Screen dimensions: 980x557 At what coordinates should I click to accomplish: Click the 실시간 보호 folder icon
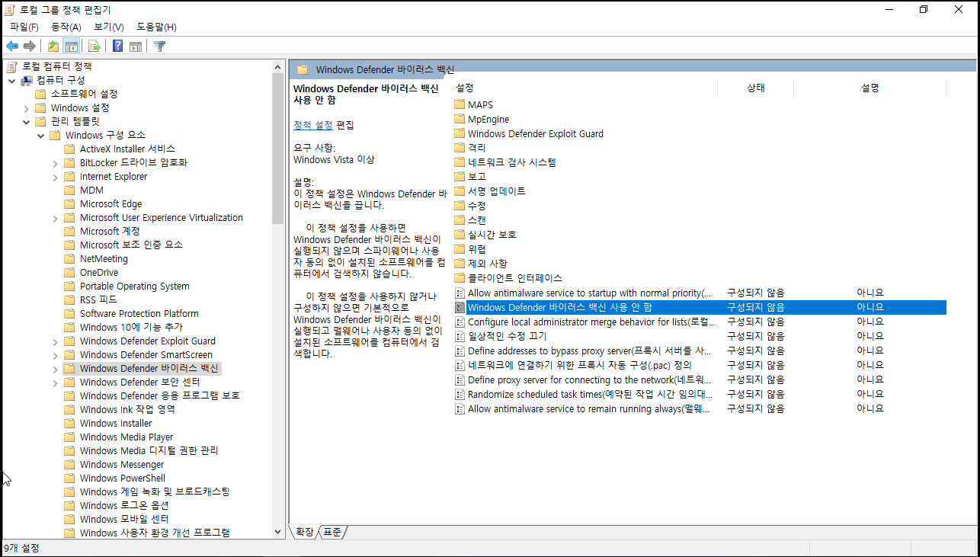point(460,235)
